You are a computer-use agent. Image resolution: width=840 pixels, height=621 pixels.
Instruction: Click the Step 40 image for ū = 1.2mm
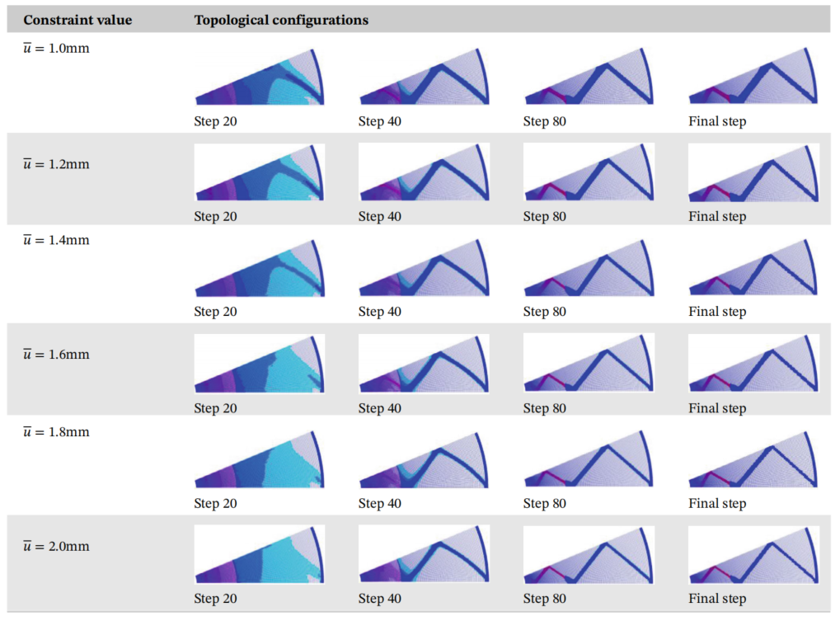pyautogui.click(x=424, y=173)
